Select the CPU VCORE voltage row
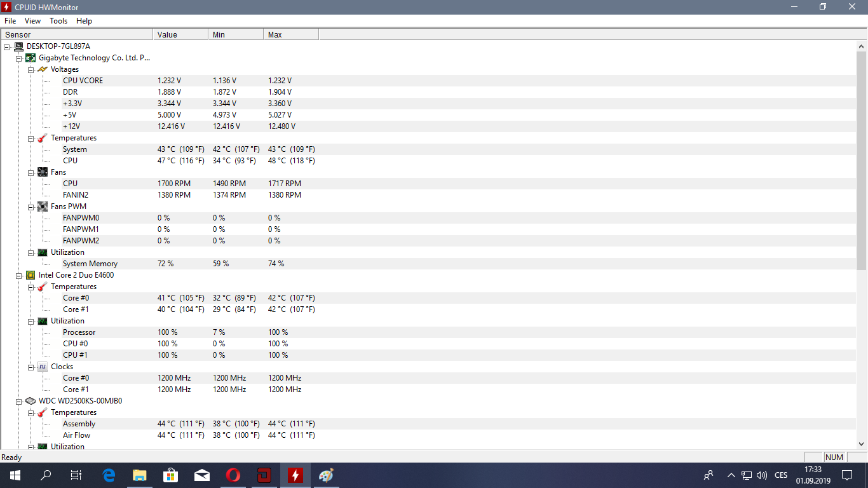 pyautogui.click(x=83, y=81)
